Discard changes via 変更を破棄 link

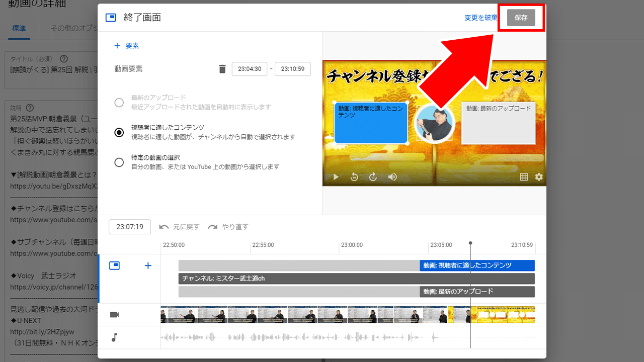tap(480, 17)
